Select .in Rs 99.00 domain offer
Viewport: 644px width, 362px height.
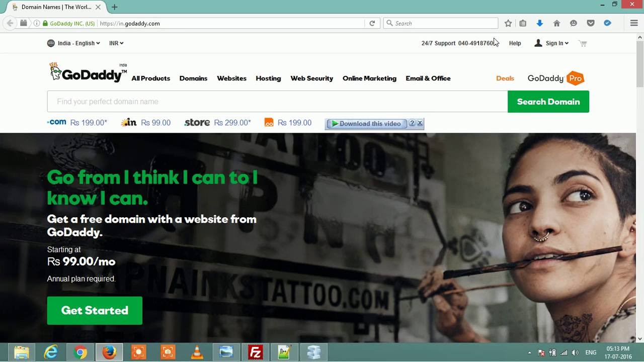[146, 123]
